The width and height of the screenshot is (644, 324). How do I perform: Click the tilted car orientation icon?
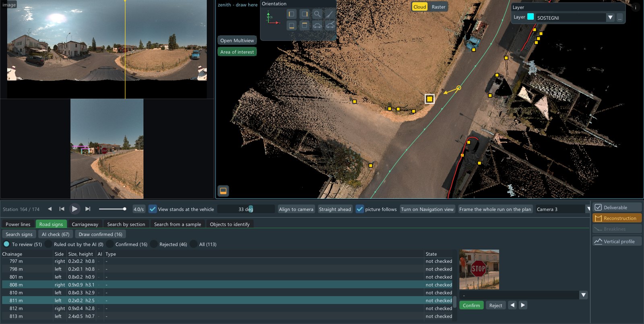click(330, 26)
